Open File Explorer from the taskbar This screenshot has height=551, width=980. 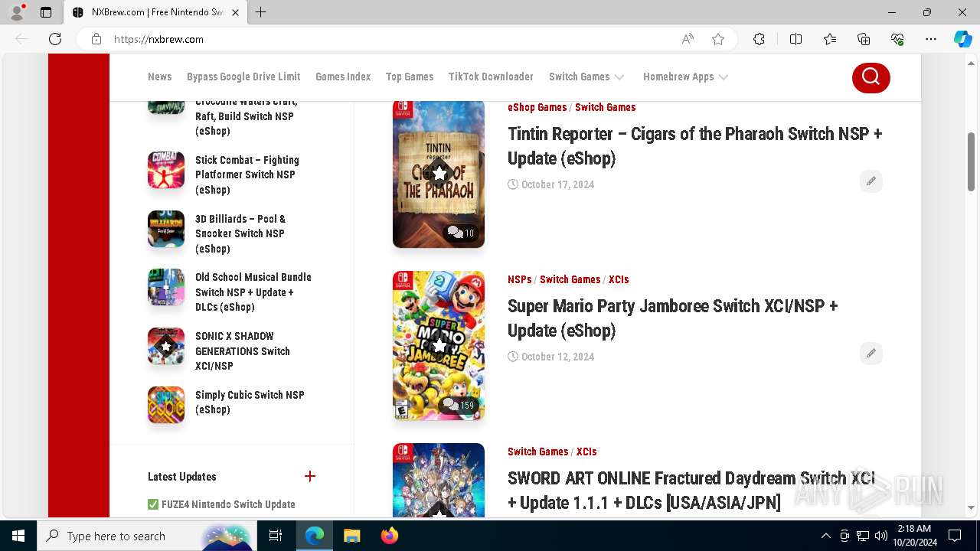click(351, 536)
